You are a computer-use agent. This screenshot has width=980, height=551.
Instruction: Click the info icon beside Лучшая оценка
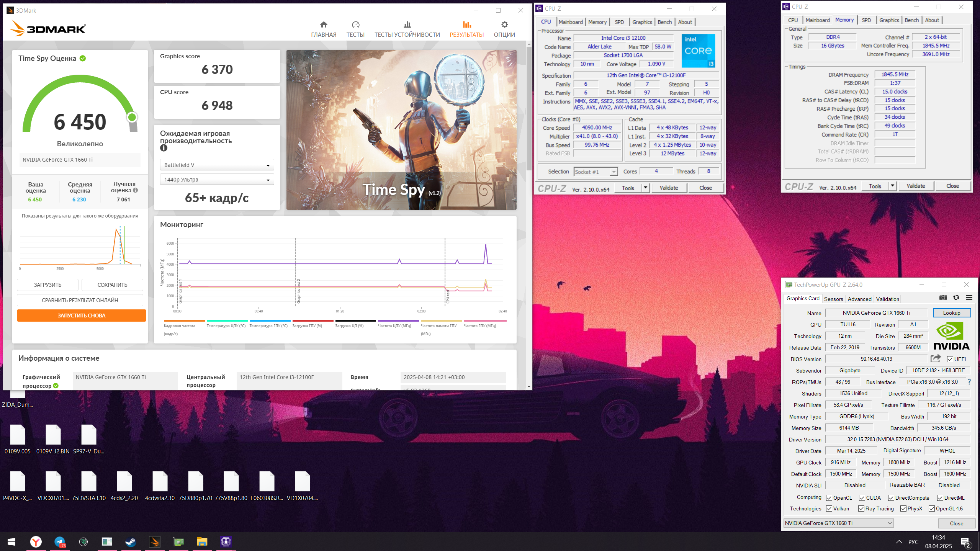(135, 190)
